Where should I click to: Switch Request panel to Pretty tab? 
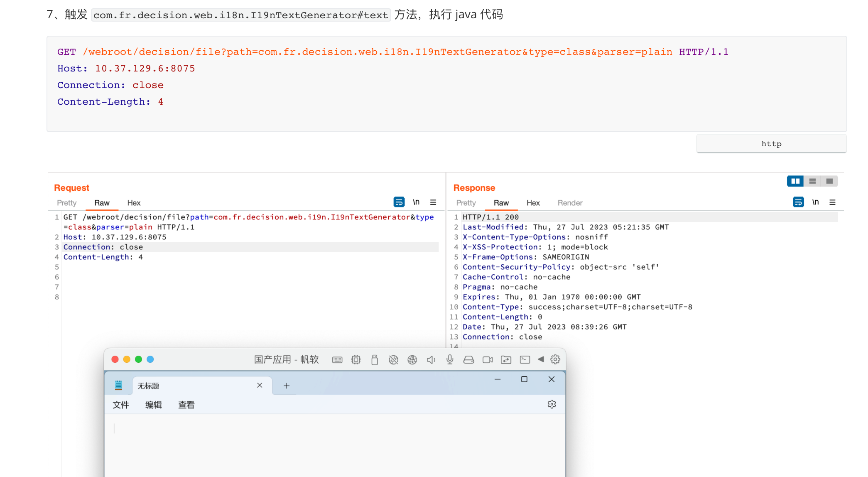pyautogui.click(x=67, y=203)
